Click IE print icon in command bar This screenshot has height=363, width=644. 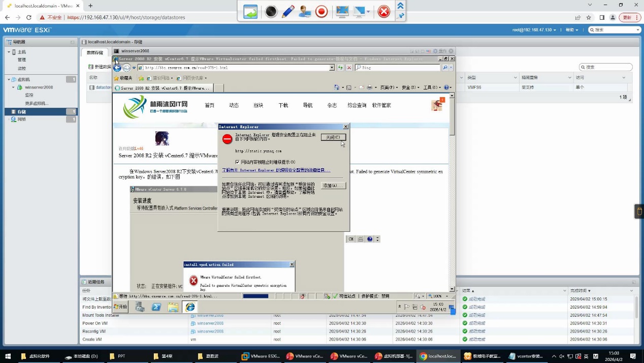click(369, 87)
